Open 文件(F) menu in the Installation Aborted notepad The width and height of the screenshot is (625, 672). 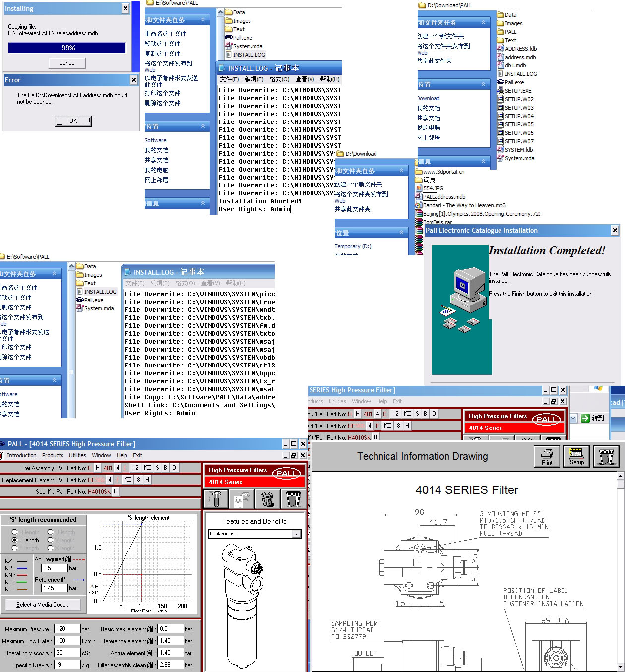tap(229, 79)
